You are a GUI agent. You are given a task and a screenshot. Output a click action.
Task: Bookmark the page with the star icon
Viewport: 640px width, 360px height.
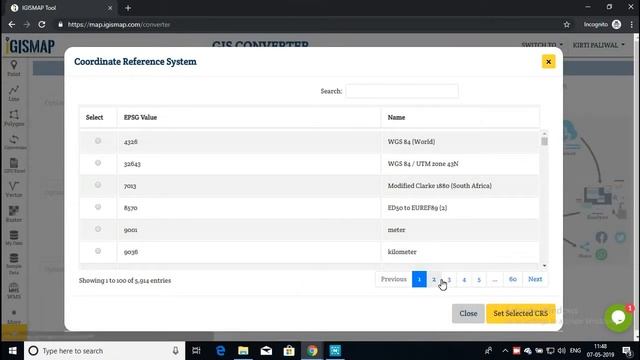click(567, 24)
